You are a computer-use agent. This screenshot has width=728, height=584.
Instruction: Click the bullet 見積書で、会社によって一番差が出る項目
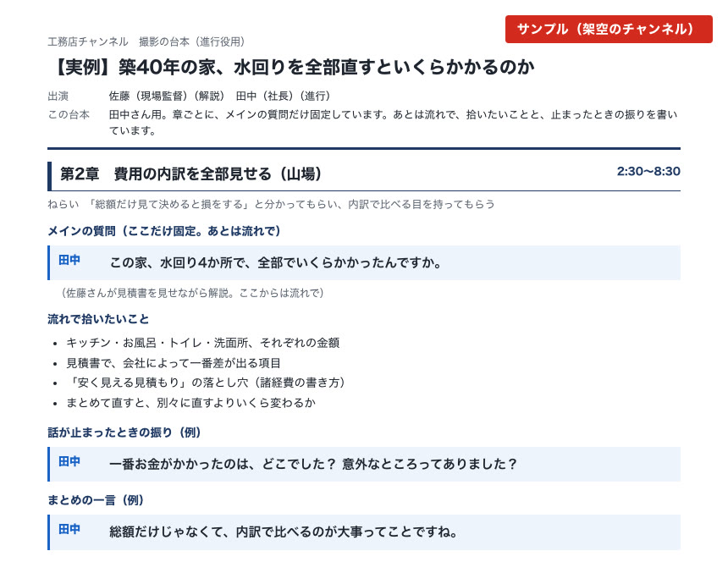point(174,363)
